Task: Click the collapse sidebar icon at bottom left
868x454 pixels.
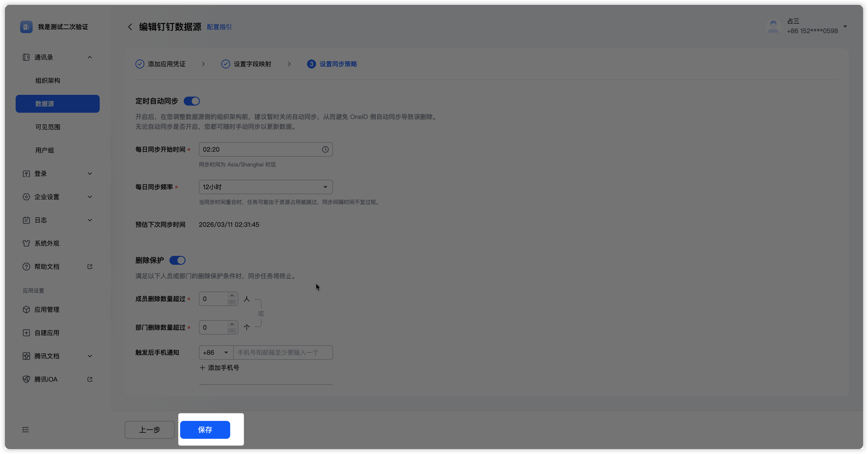Action: tap(26, 430)
